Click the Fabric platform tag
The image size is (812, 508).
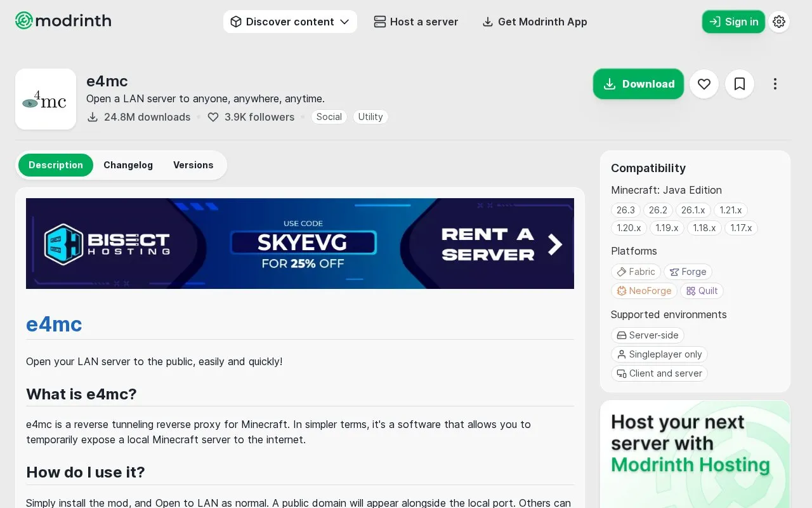click(x=636, y=272)
